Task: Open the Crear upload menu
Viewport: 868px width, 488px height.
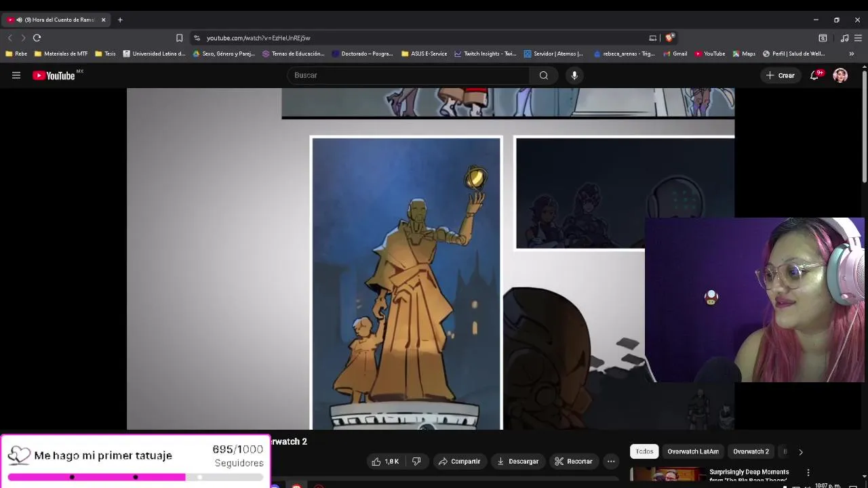Action: point(780,75)
